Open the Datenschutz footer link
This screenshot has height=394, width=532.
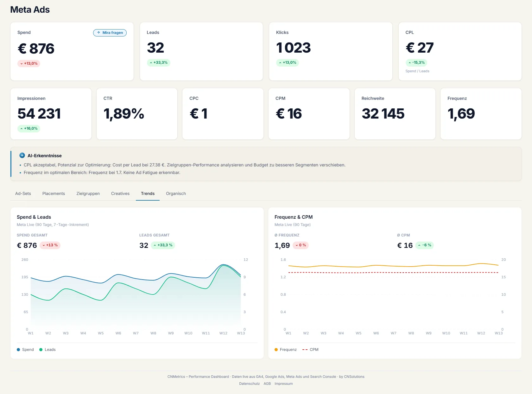coord(249,384)
